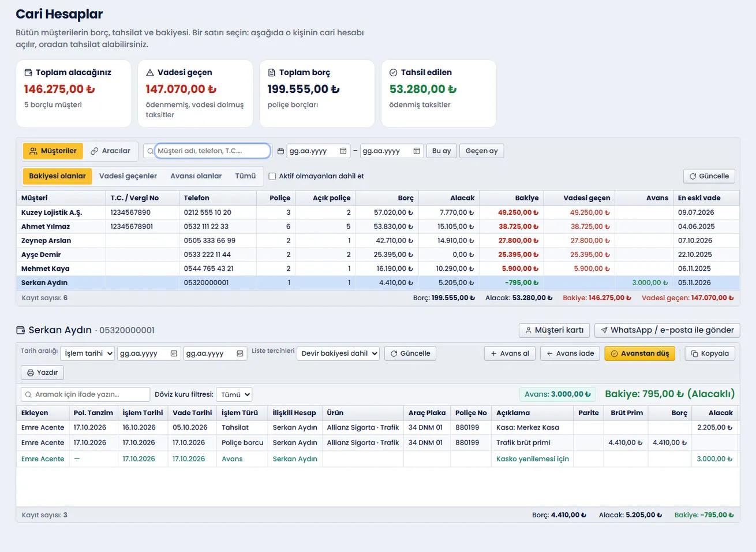Click the Kopyala button

710,353
